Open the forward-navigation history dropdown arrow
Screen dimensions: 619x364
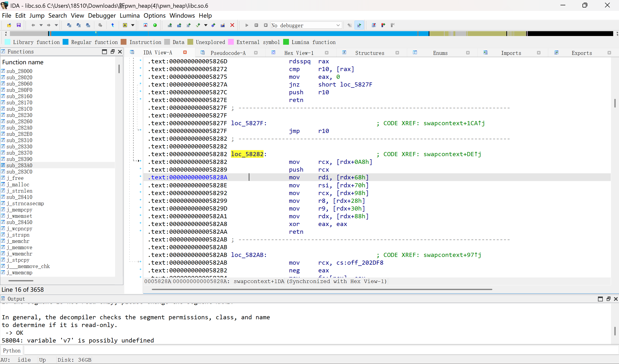coord(56,25)
